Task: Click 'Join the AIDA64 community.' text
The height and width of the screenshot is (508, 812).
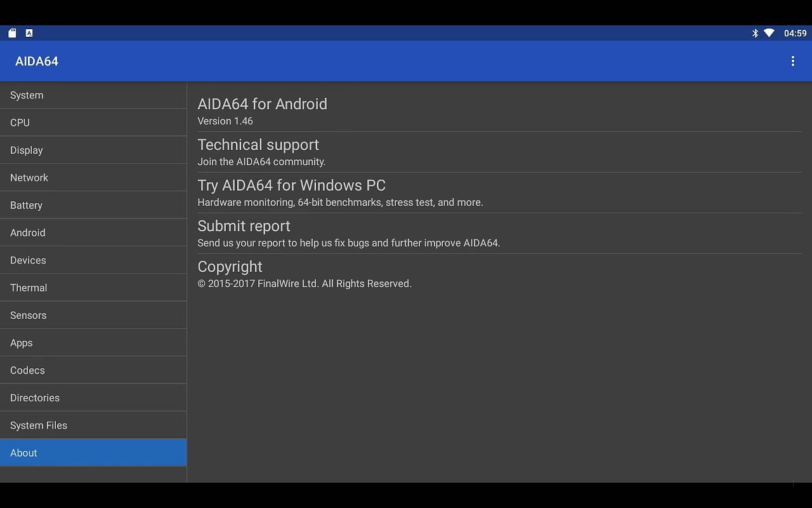Action: click(x=261, y=161)
